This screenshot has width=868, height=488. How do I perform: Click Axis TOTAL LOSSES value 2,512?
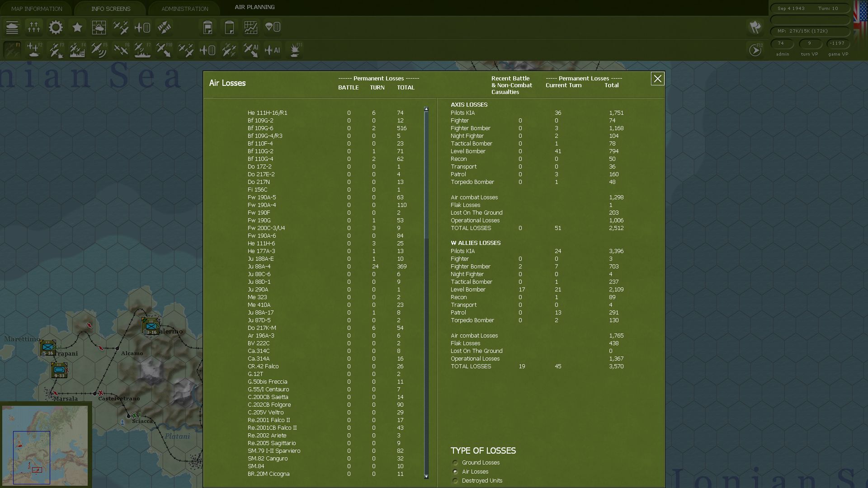(616, 228)
